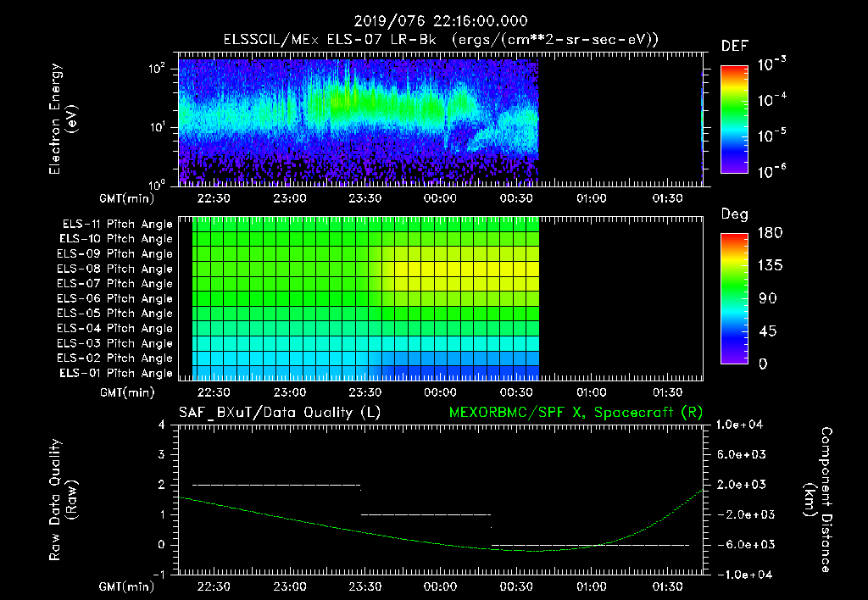Select the ELS-01 Pitch Angle row label
868x600 pixels.
[x=115, y=373]
